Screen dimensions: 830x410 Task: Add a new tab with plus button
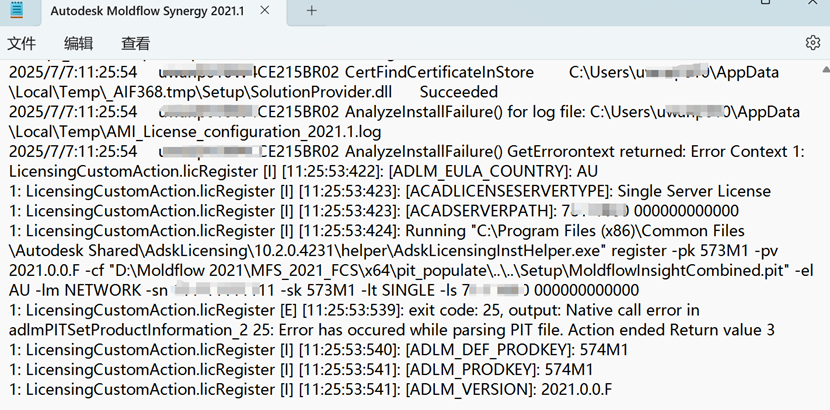(x=312, y=11)
